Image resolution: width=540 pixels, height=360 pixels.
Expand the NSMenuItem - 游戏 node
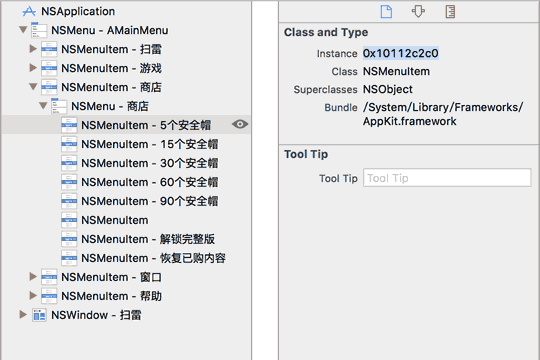pos(33,68)
